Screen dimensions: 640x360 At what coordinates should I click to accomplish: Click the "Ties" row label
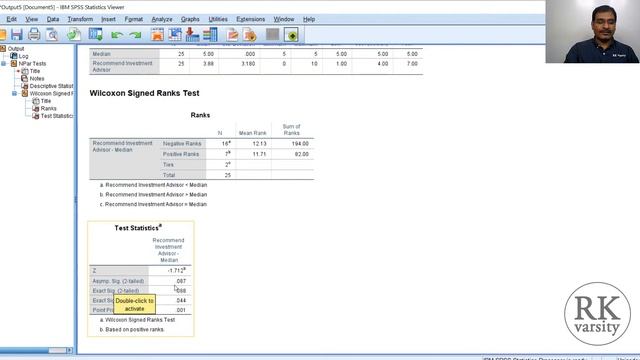[x=168, y=165]
